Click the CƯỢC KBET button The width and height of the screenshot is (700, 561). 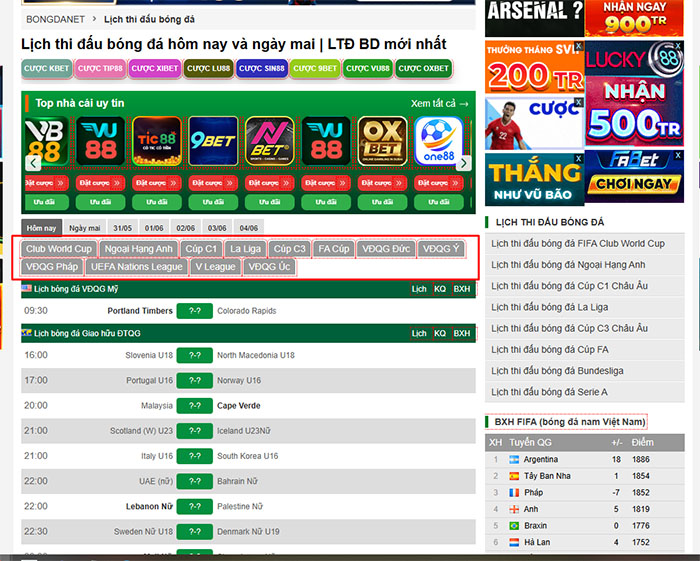(x=46, y=69)
